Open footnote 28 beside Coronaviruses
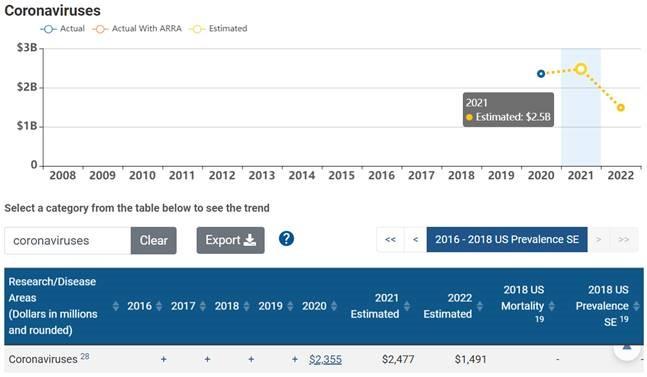 pyautogui.click(x=85, y=356)
